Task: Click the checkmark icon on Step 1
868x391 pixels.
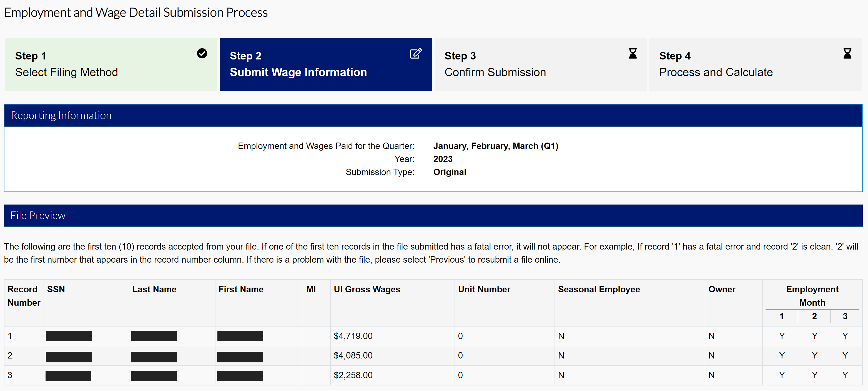Action: (202, 53)
